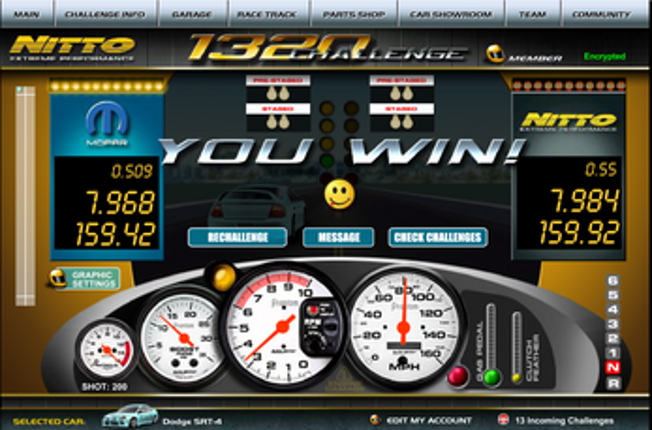This screenshot has height=430, width=652.
Task: Click the red nitrous button
Action: [x=457, y=376]
